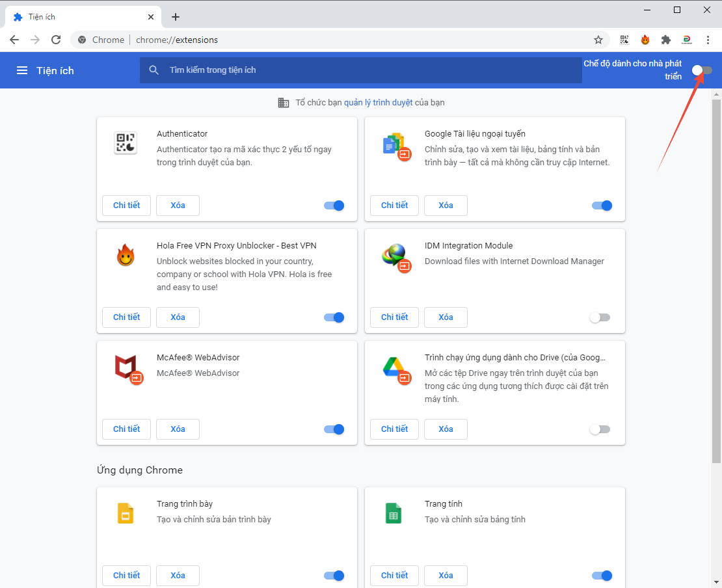Enable Drive app launcher extension toggle
The height and width of the screenshot is (588, 722).
[x=600, y=429]
